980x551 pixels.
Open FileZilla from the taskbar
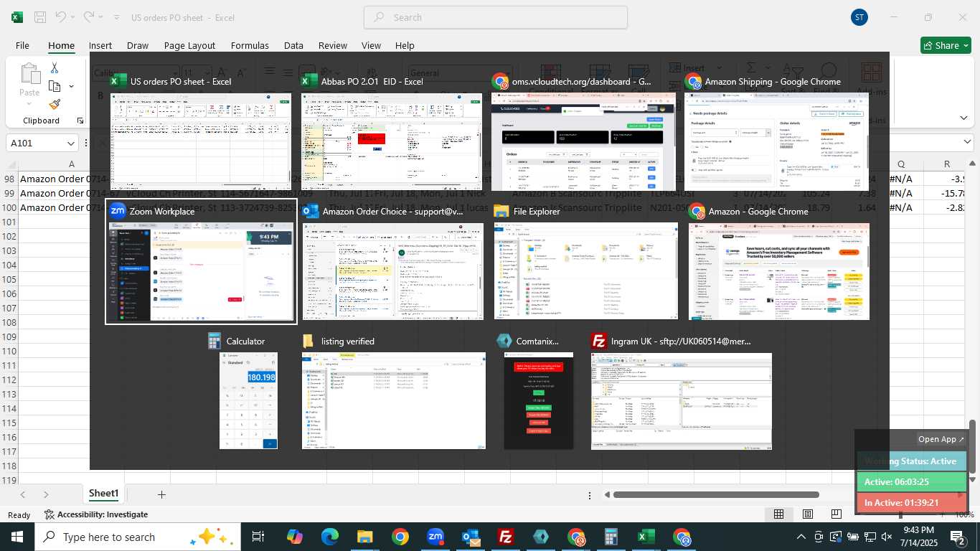click(x=506, y=537)
